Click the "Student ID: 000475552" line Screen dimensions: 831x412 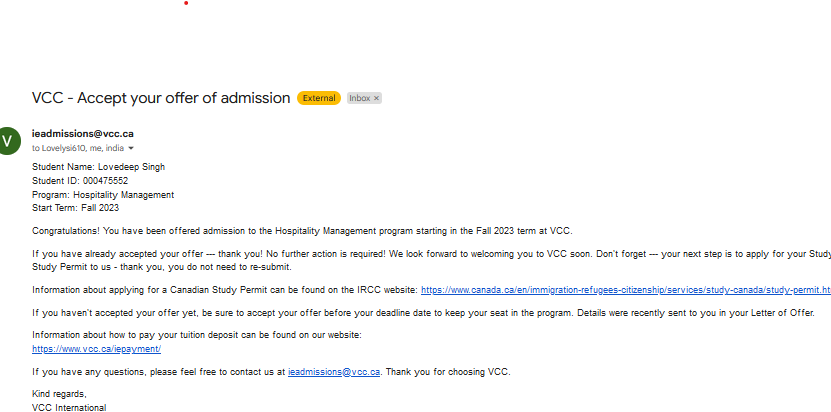[80, 181]
